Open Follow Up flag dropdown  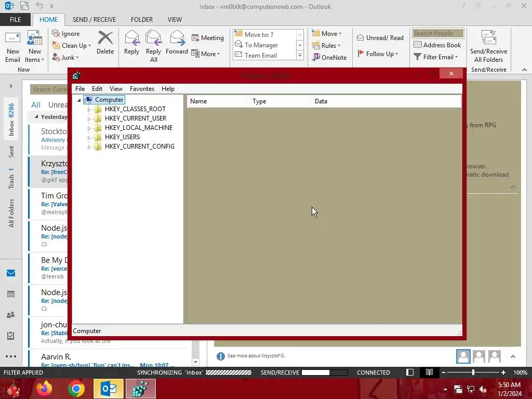378,54
